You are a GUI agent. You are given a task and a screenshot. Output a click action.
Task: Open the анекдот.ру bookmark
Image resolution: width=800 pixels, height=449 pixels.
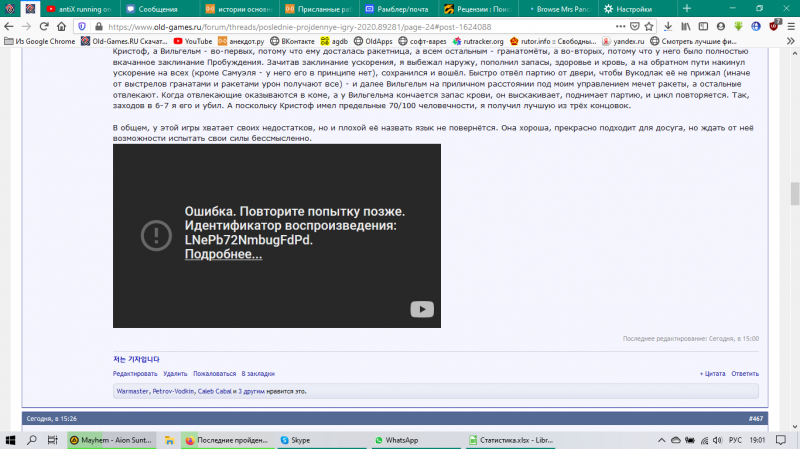241,41
